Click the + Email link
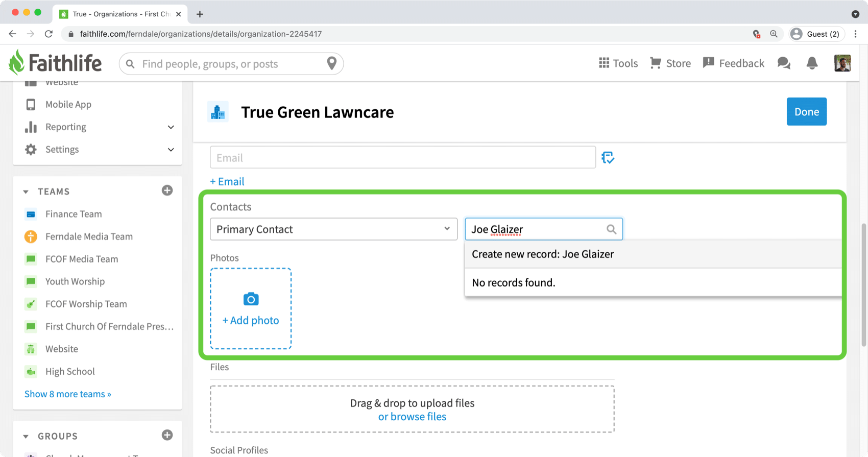868x457 pixels. click(x=227, y=181)
